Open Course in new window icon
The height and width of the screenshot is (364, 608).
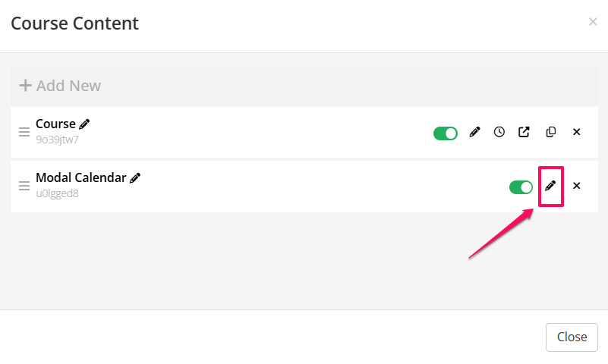[x=524, y=132]
